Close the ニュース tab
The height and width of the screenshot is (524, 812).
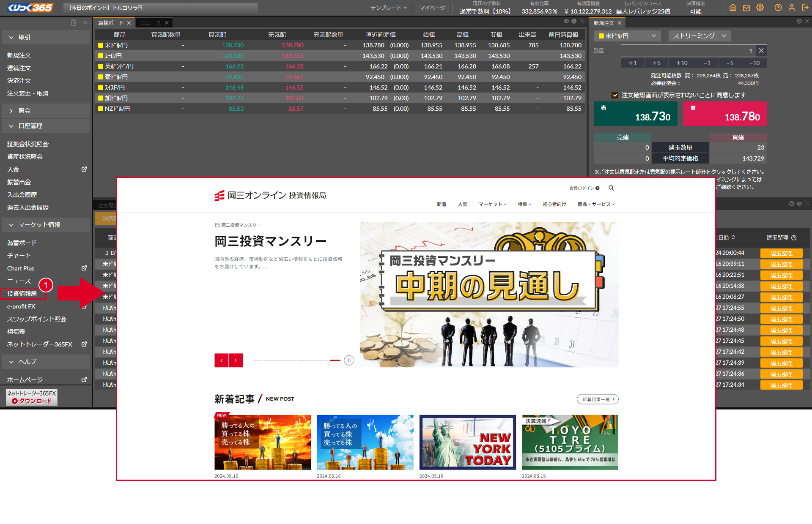tap(167, 23)
